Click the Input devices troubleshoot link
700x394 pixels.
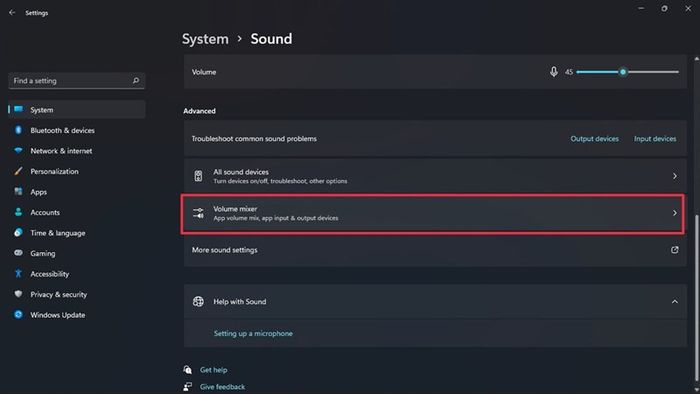pyautogui.click(x=655, y=139)
